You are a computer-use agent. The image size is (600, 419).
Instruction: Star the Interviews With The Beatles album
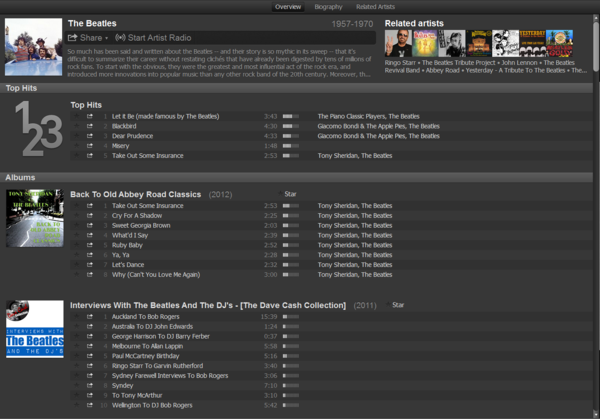click(x=395, y=305)
